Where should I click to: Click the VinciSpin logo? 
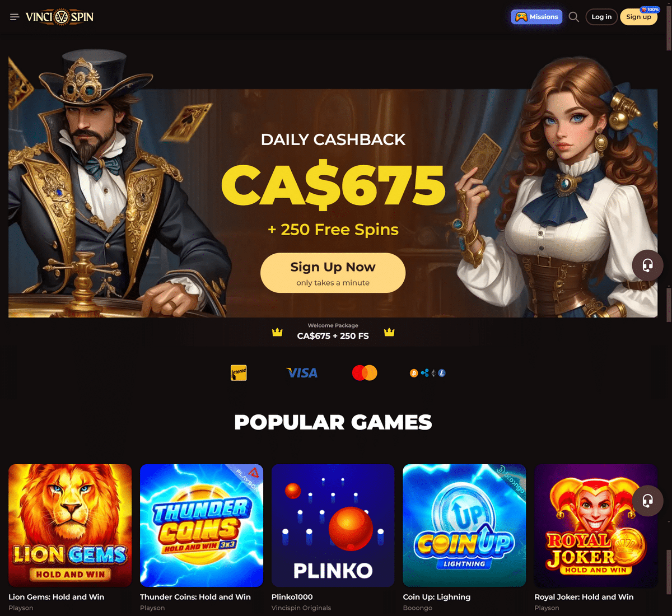pos(59,17)
